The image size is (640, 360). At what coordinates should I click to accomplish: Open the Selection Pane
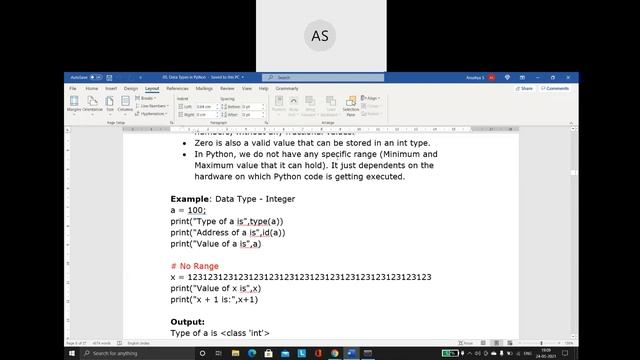[351, 105]
